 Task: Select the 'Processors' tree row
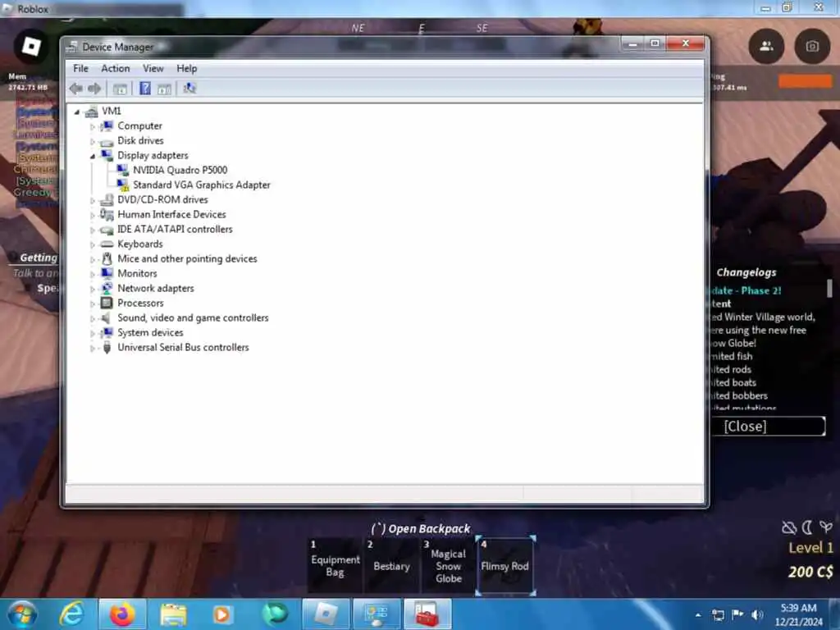(140, 304)
